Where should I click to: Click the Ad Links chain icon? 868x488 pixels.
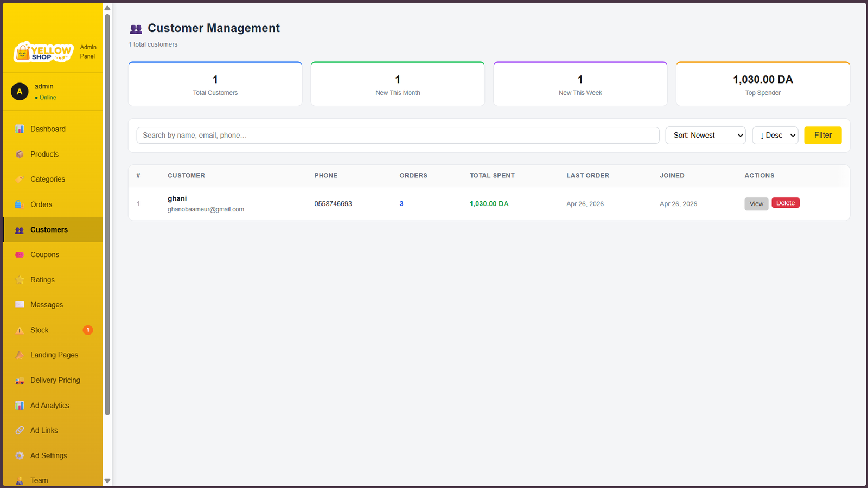(x=20, y=431)
